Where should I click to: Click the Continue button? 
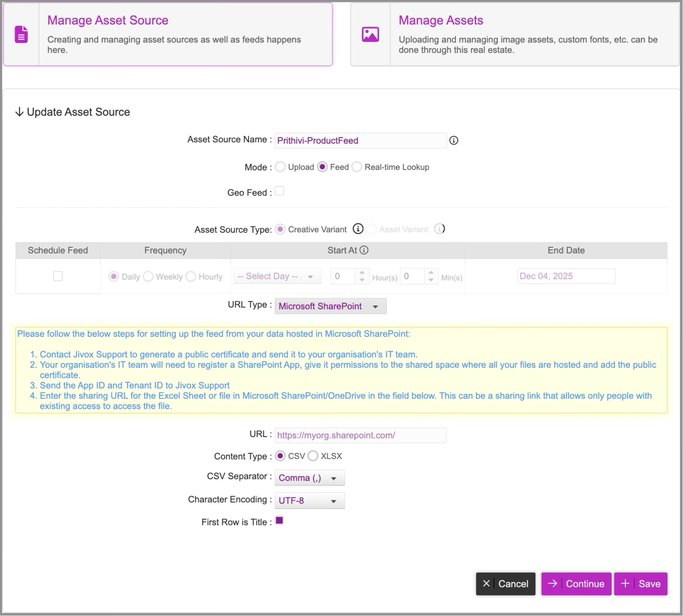(576, 584)
